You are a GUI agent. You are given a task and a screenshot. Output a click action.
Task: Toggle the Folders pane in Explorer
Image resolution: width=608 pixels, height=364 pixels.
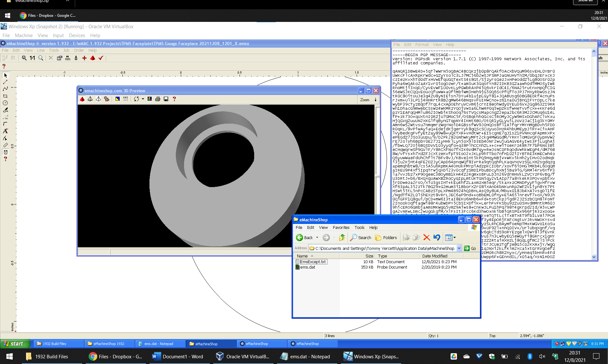pos(386,237)
